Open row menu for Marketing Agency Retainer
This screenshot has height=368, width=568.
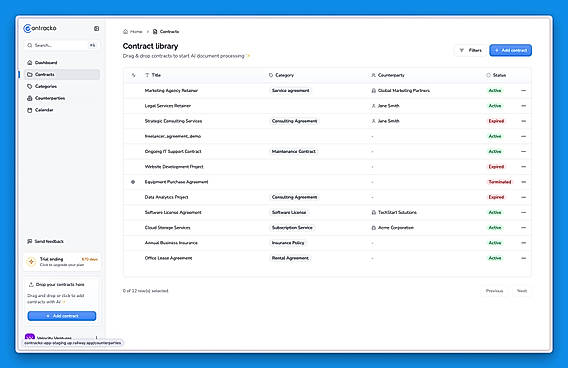pos(523,91)
